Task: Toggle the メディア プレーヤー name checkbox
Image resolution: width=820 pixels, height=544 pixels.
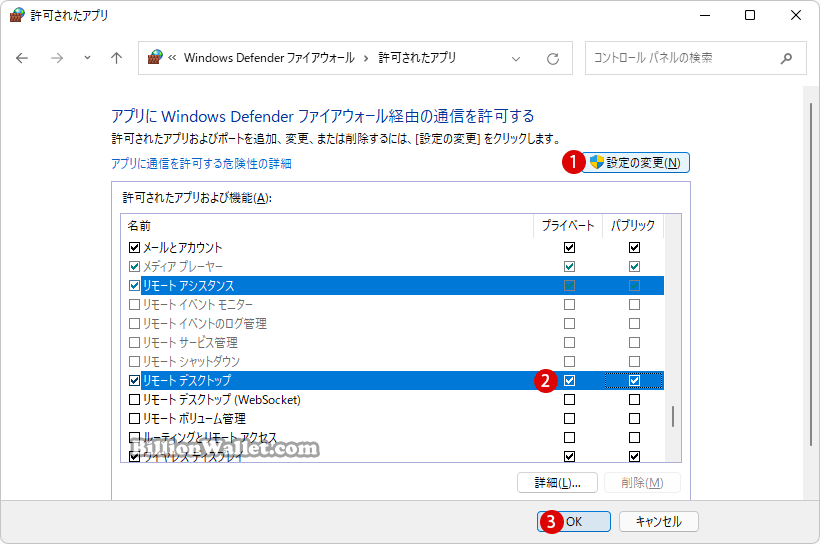Action: click(x=134, y=267)
